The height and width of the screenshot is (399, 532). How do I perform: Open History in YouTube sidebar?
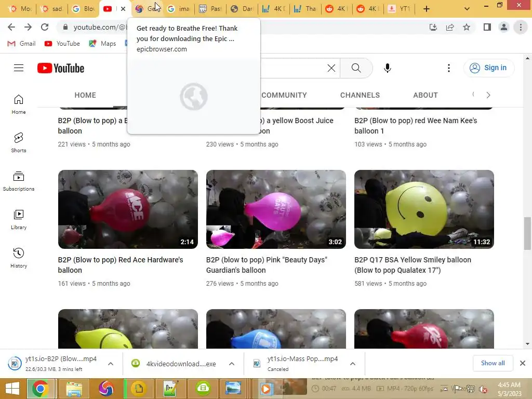[19, 258]
